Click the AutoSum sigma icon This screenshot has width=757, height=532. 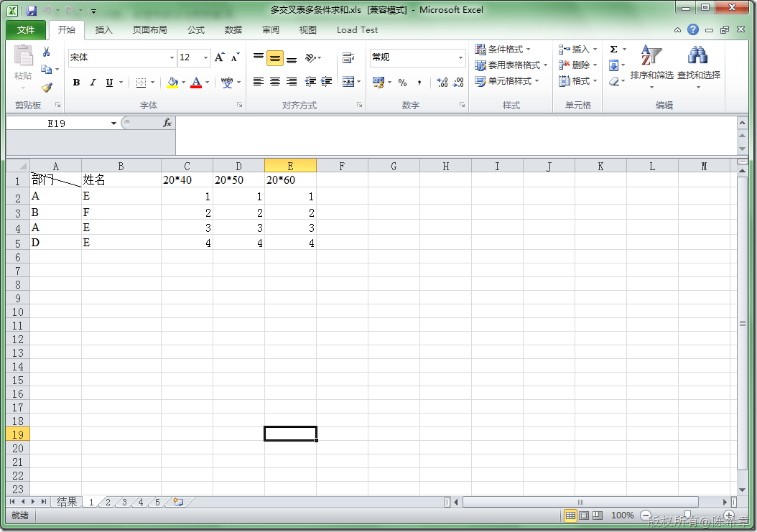click(613, 50)
